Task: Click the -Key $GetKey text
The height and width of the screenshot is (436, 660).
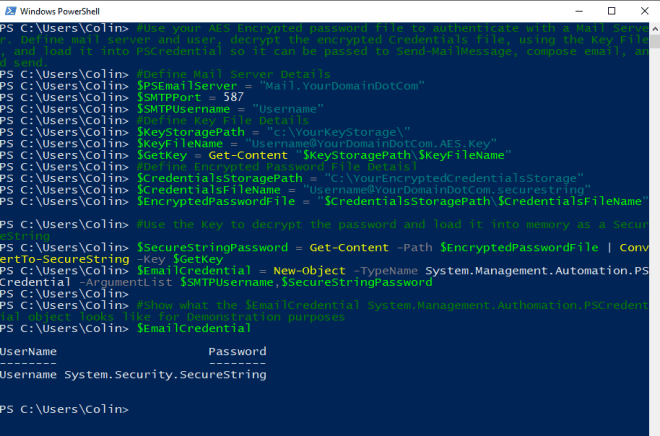Action: click(180, 259)
